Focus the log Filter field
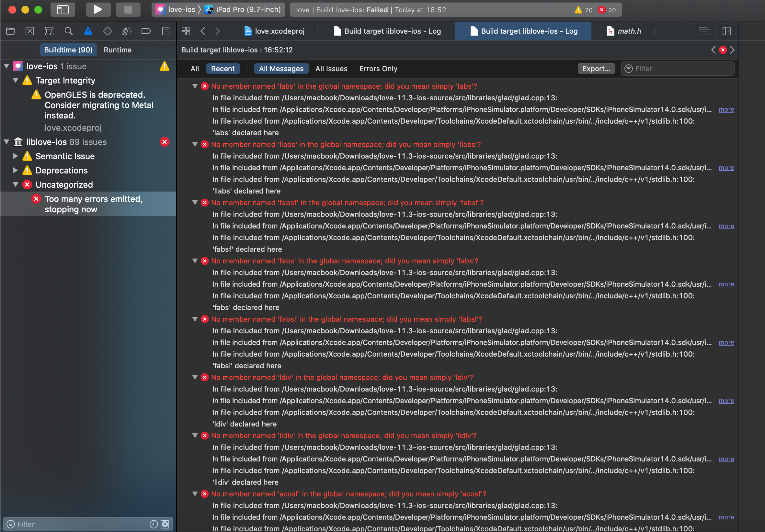Image resolution: width=765 pixels, height=532 pixels. point(678,69)
